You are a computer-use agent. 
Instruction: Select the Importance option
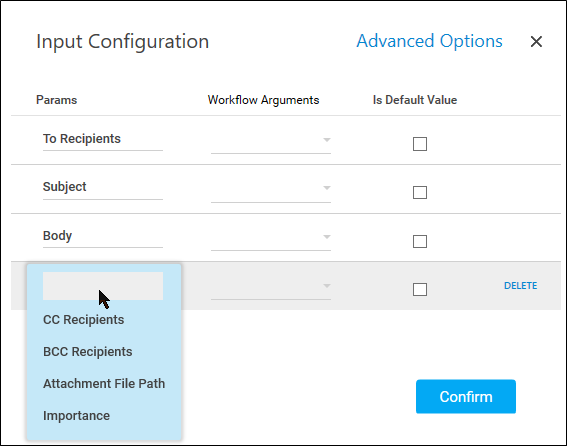pos(76,416)
